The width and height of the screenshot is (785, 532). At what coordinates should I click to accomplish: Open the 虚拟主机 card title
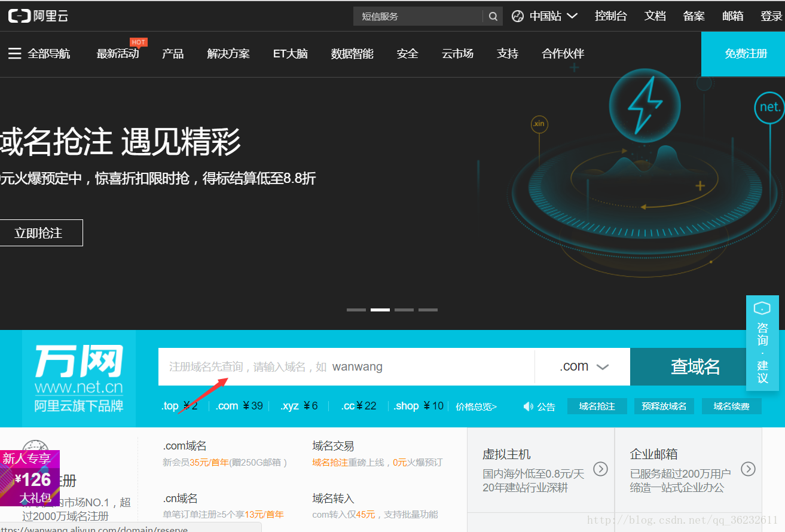(506, 454)
